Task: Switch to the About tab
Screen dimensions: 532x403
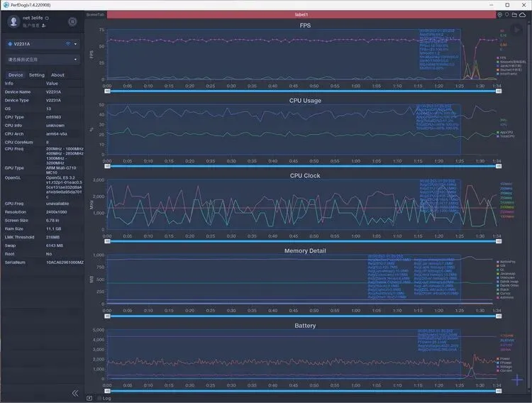Action: (x=57, y=75)
